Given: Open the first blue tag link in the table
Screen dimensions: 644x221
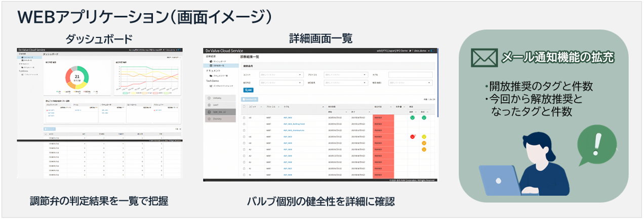Looking at the screenshot, I should click(288, 117).
